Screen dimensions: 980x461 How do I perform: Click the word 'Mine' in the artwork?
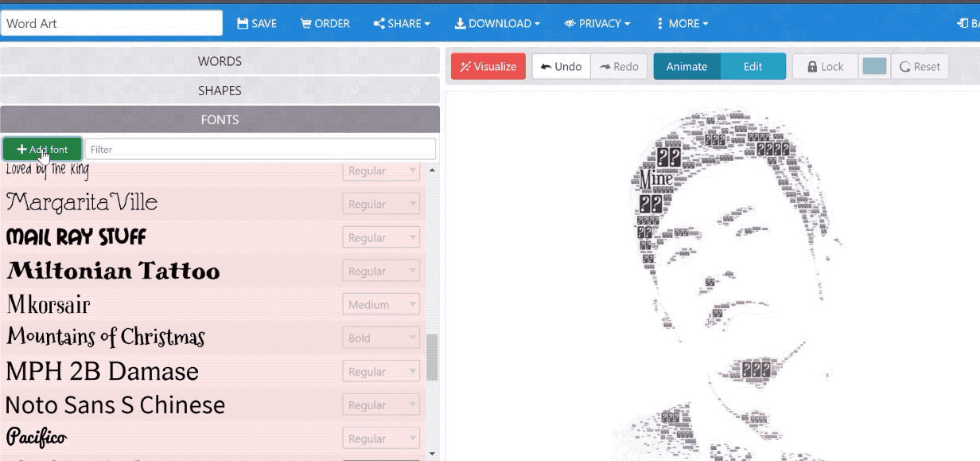(656, 178)
